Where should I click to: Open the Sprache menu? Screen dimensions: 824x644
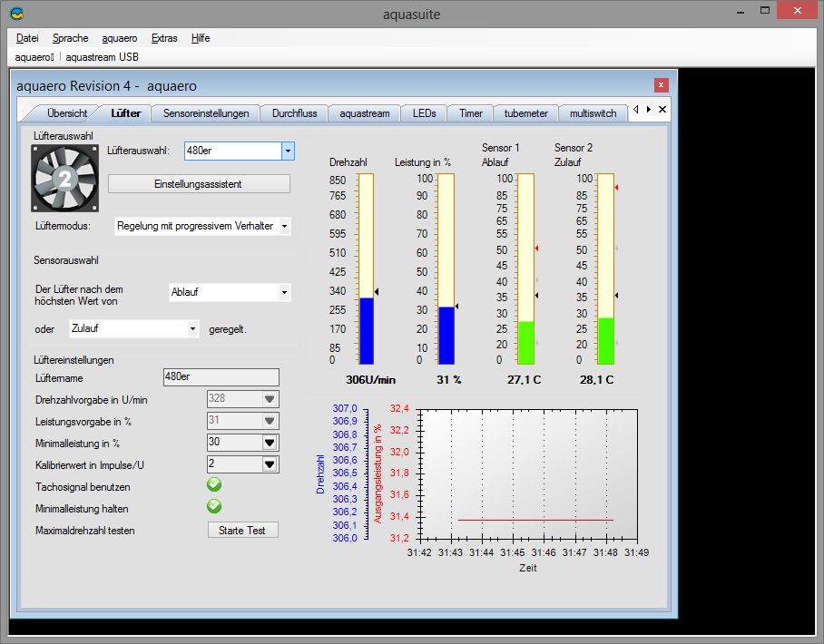coord(71,38)
